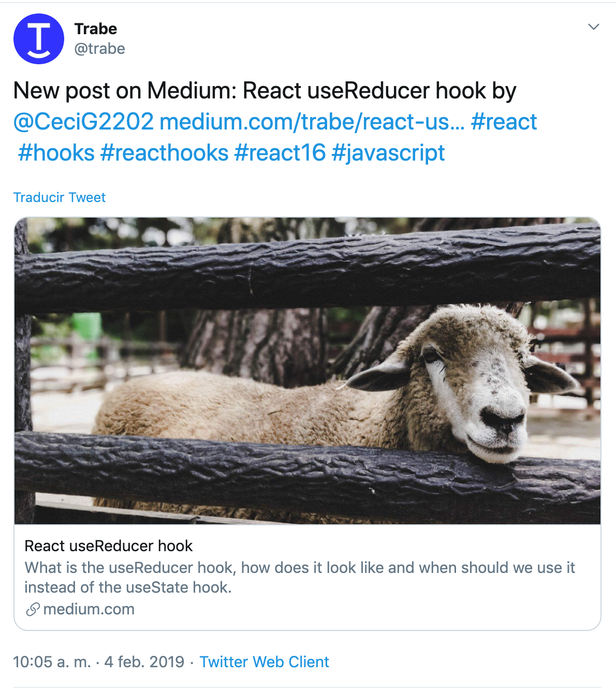
Task: Click the card description about useState hook
Action: (300, 578)
